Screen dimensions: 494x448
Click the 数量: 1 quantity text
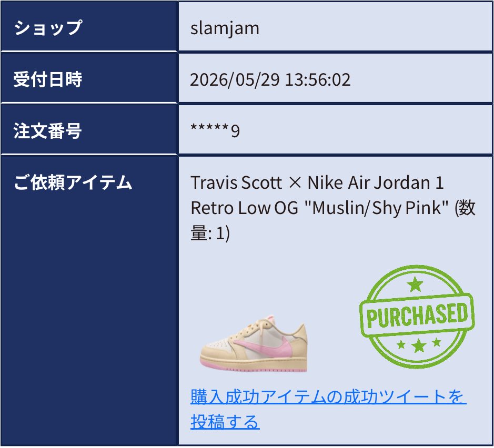334,220
